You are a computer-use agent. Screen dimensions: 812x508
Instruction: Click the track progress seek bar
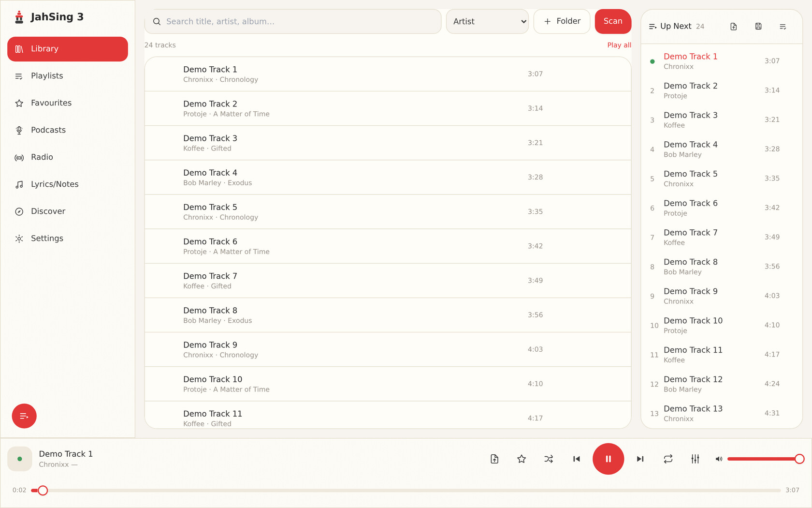click(406, 490)
